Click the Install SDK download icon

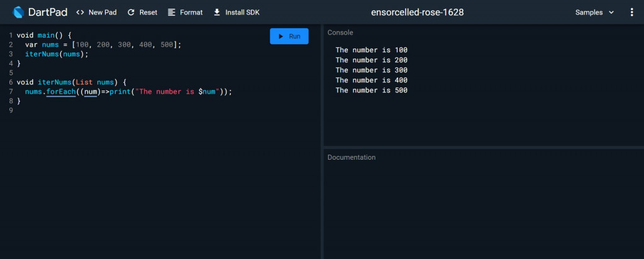217,13
